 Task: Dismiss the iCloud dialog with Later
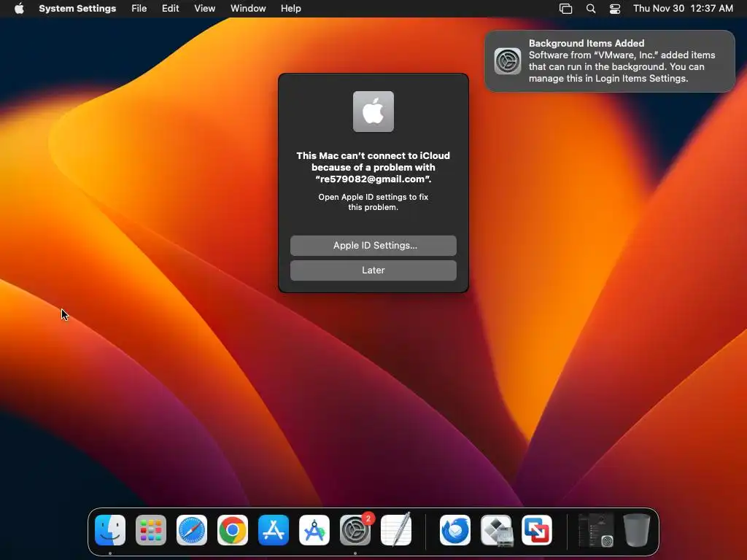tap(373, 270)
